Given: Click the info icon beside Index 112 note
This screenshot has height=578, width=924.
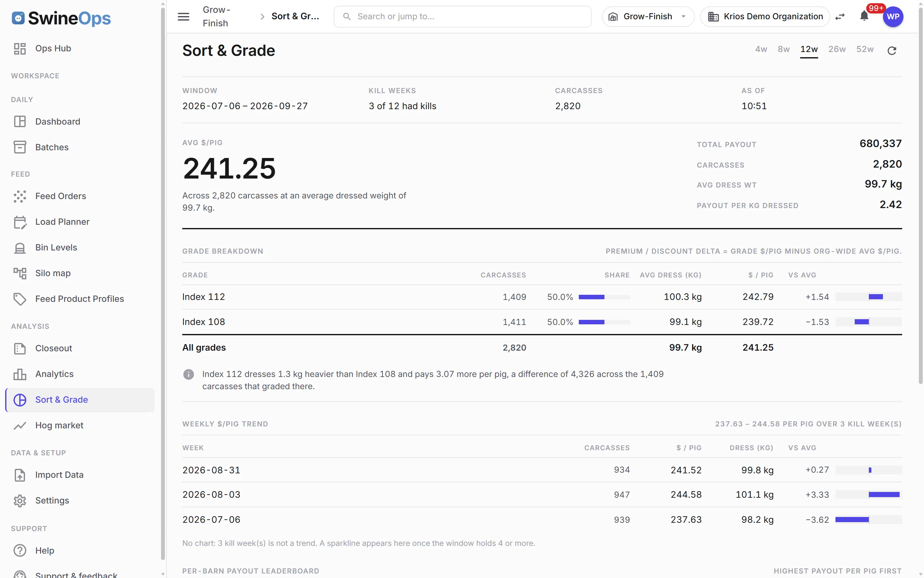Looking at the screenshot, I should pyautogui.click(x=189, y=374).
